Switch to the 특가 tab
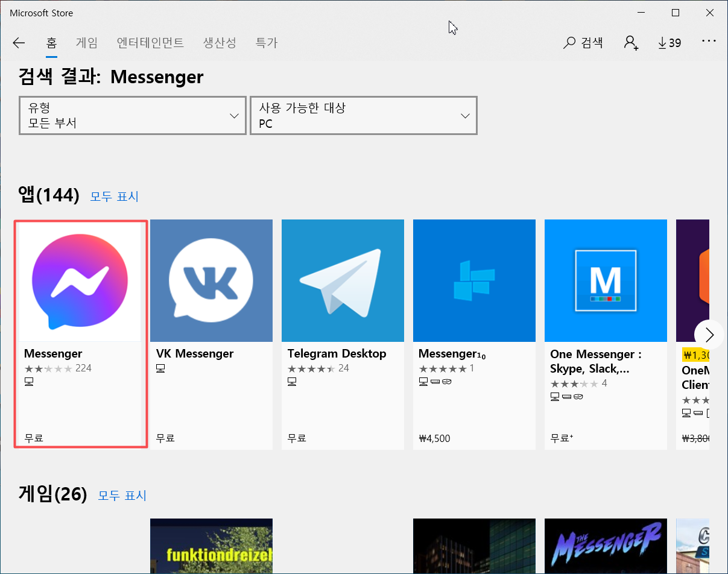 (266, 43)
